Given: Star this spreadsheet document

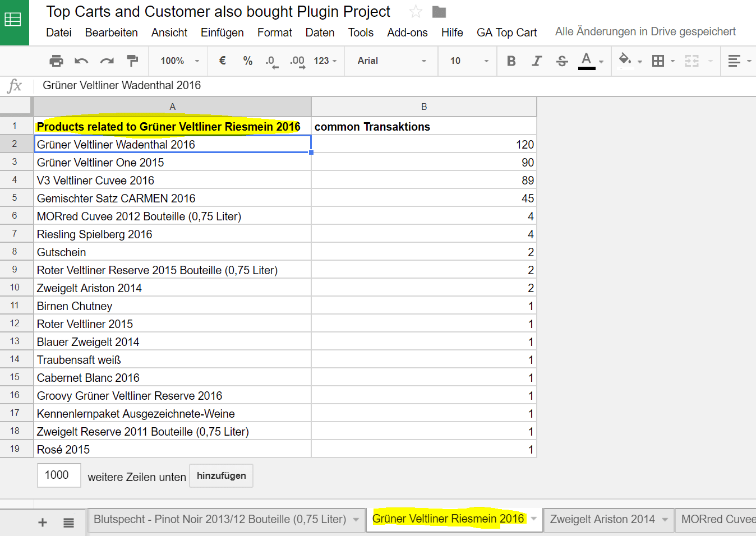Looking at the screenshot, I should 416,12.
